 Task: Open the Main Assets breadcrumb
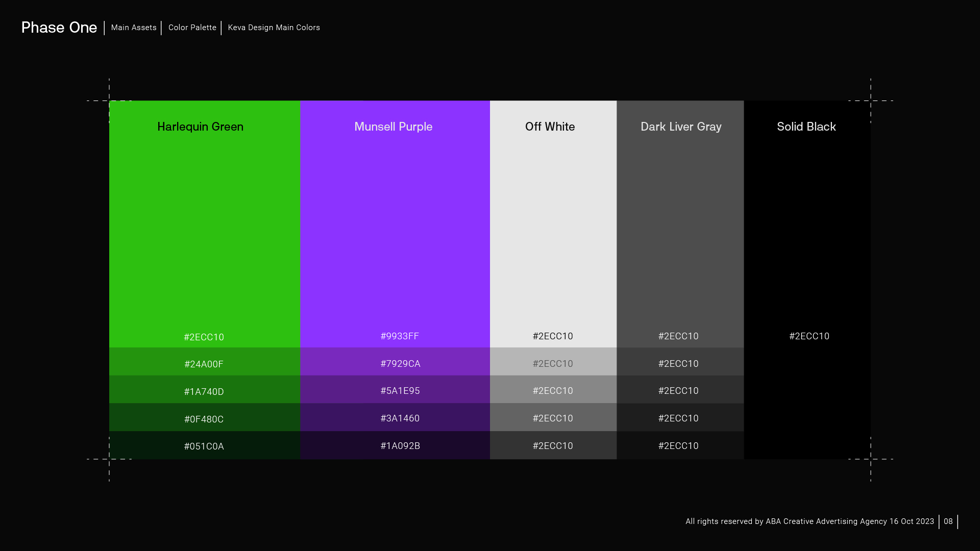click(134, 28)
